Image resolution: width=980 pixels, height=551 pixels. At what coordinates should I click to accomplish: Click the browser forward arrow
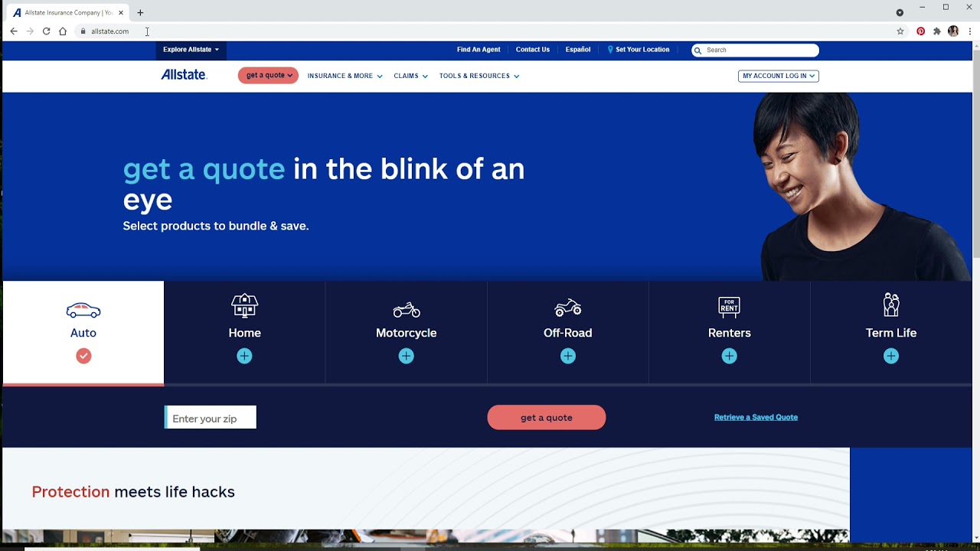pos(30,31)
